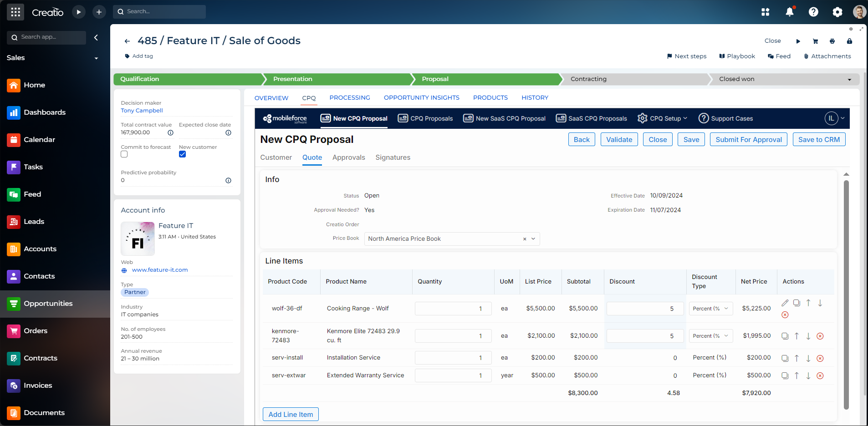This screenshot has width=868, height=426.
Task: Clear the North America Price Book selection
Action: click(x=525, y=239)
